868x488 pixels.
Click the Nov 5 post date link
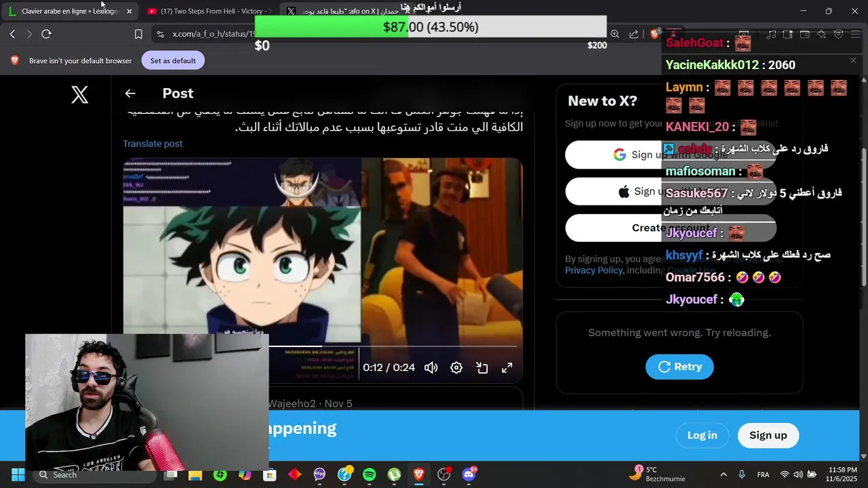tap(338, 403)
